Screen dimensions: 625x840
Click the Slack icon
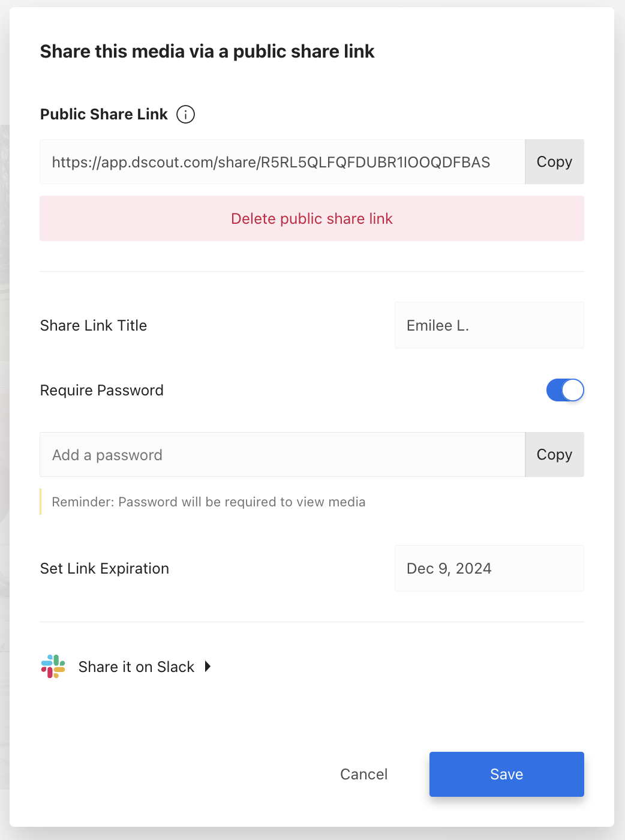click(x=53, y=666)
